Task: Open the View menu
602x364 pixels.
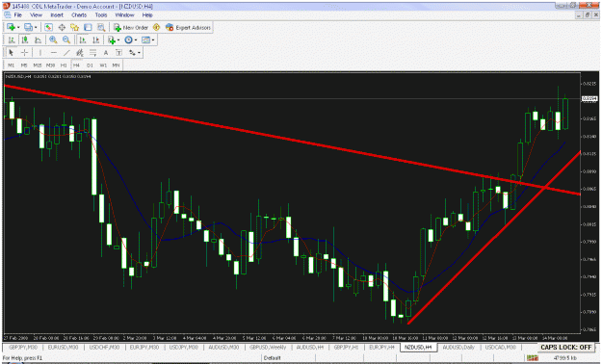Action: 36,15
